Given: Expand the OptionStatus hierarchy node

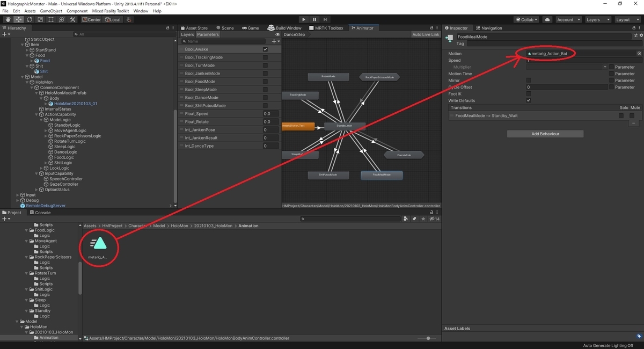Looking at the screenshot, I should tap(37, 190).
